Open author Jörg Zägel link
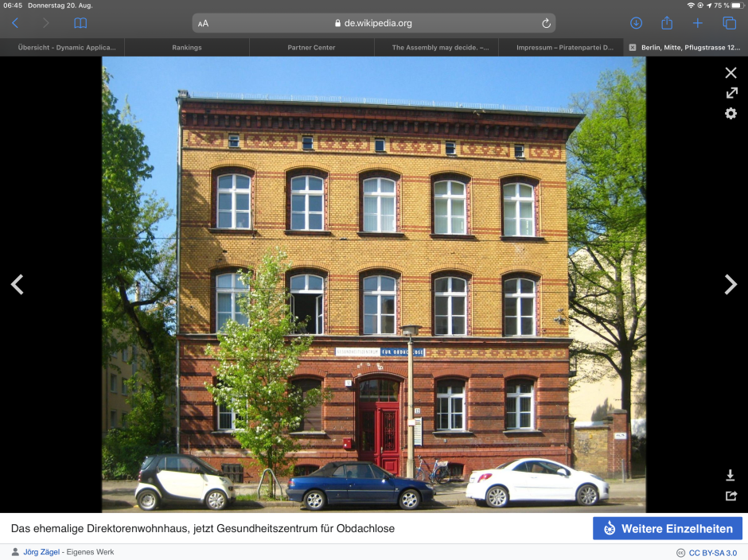The height and width of the screenshot is (560, 748). coord(41,552)
